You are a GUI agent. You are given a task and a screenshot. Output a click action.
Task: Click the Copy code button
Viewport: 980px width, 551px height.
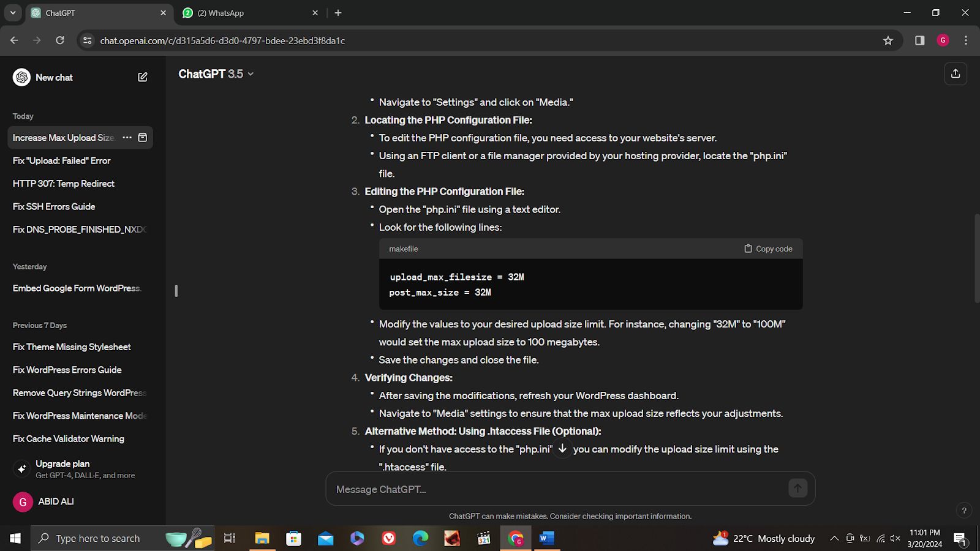pyautogui.click(x=768, y=249)
